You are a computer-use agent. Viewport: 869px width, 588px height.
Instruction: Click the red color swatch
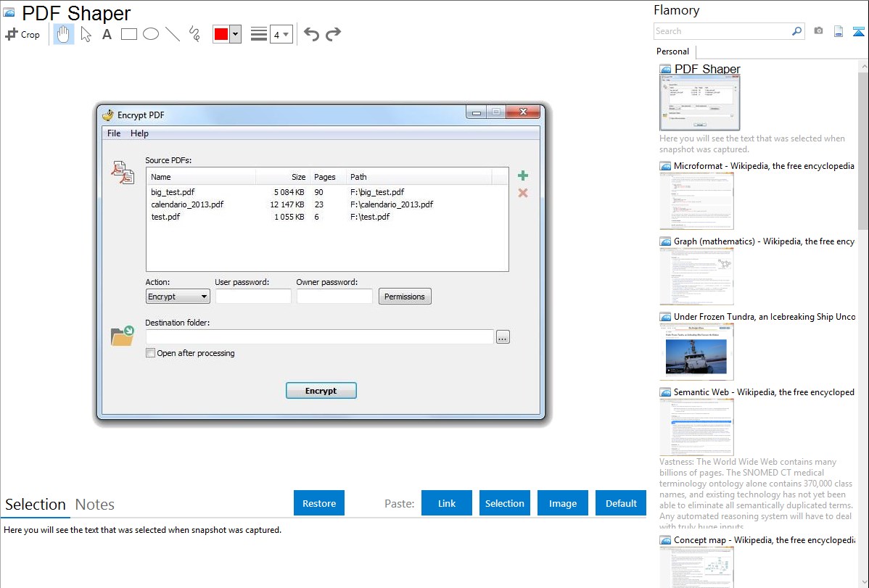[x=221, y=34]
